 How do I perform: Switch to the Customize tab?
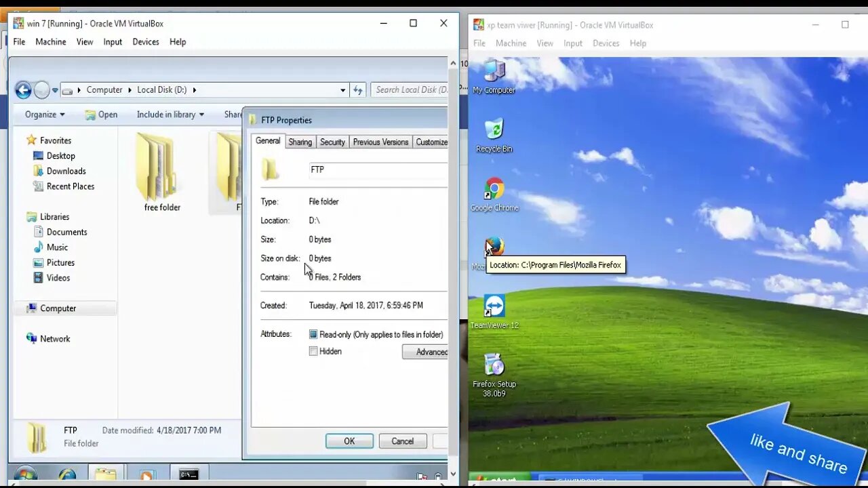431,142
